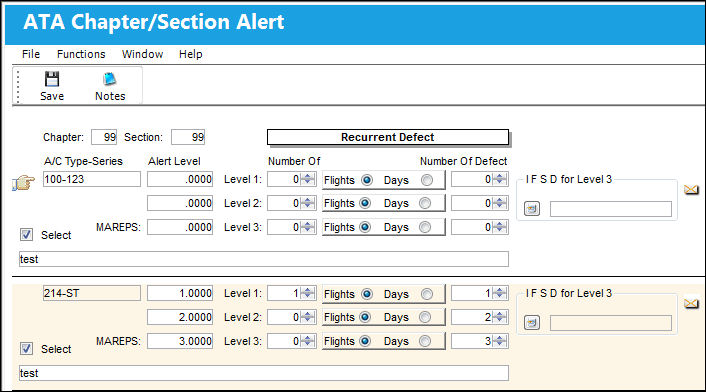Viewport: 706px width, 392px height.
Task: Click the second Alert Level .0000 field for 100-123
Action: click(180, 203)
